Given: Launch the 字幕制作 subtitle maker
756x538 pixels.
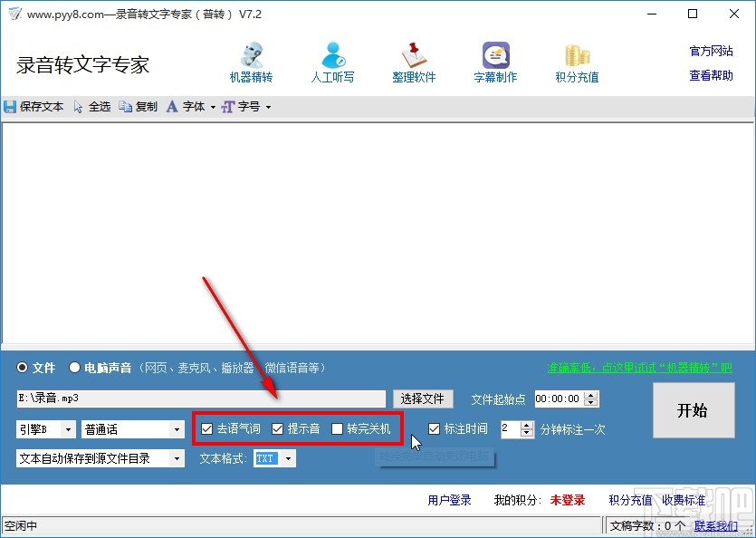Looking at the screenshot, I should 494,62.
